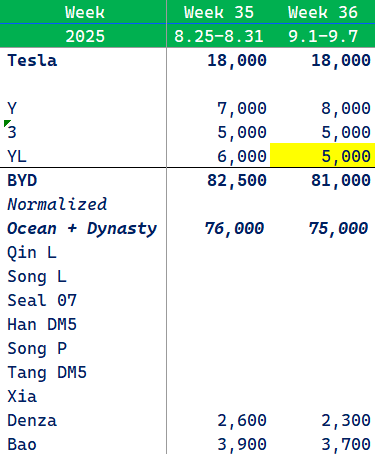Screen dimensions: 375x454
Task: Click the 'Tesla' row label
Action: click(x=32, y=60)
